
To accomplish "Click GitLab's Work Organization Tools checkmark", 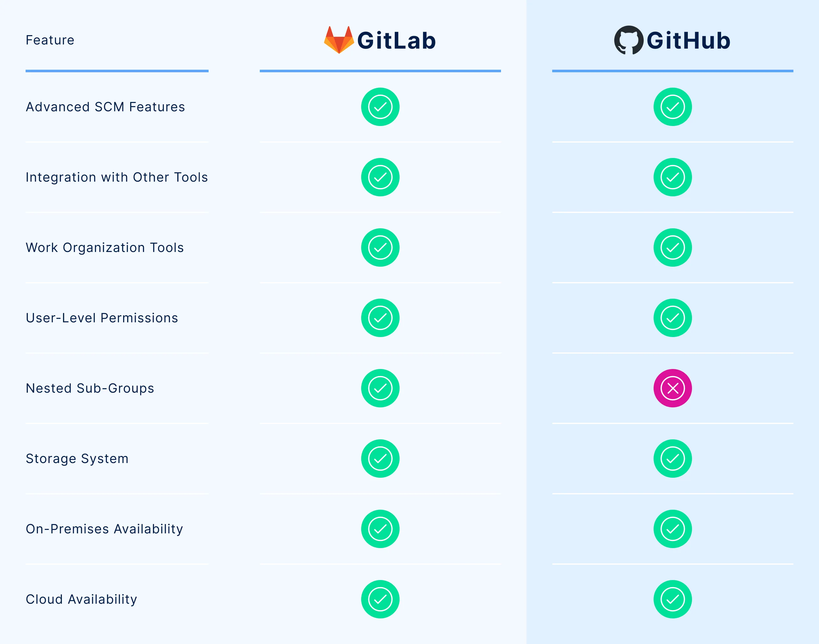I will click(x=380, y=247).
